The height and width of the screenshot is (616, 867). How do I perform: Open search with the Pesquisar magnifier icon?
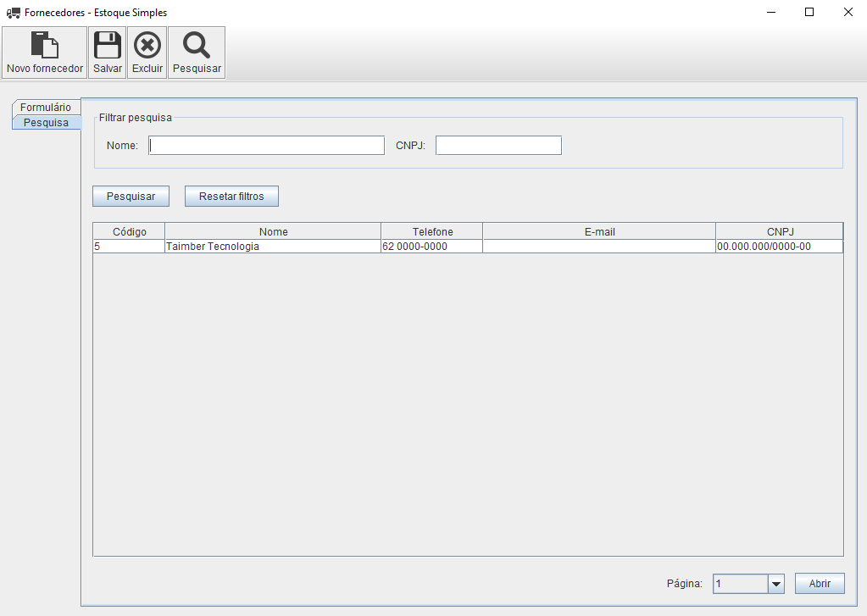(197, 46)
